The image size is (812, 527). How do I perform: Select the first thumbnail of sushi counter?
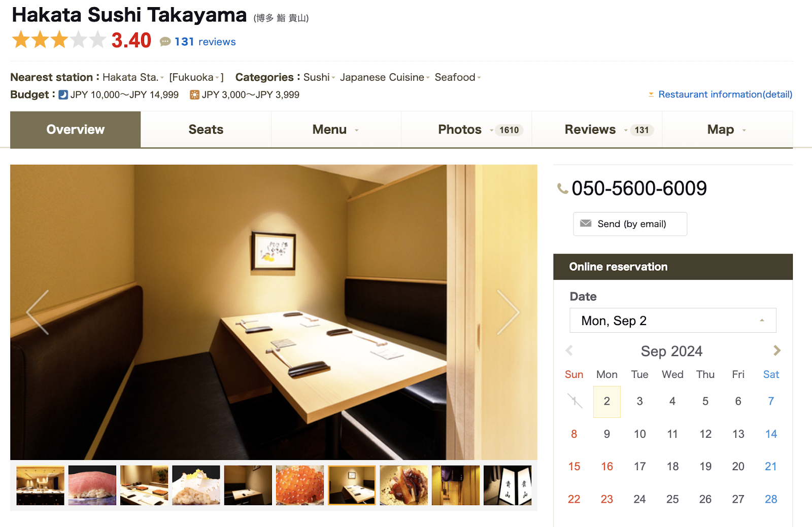click(41, 485)
